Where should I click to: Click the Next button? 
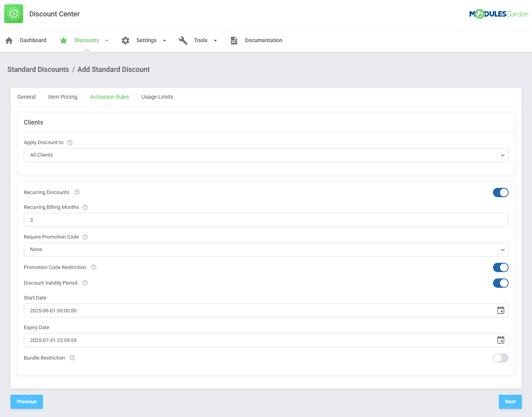pyautogui.click(x=510, y=401)
